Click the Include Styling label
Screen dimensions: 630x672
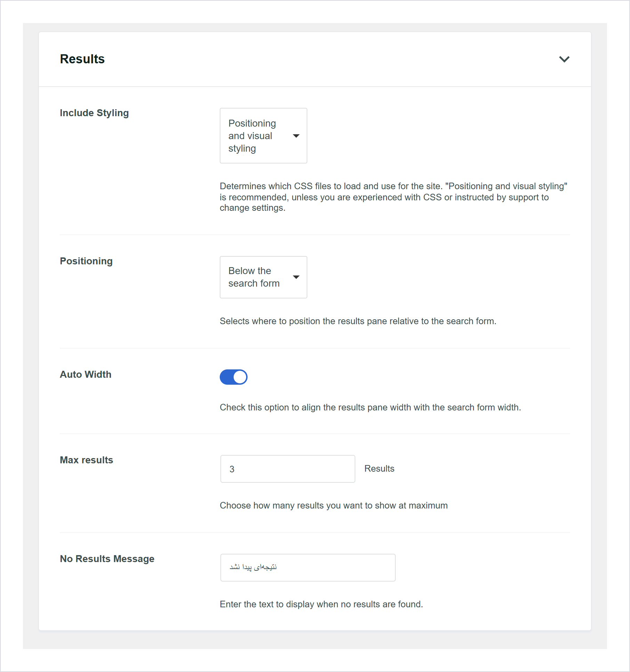pos(94,113)
